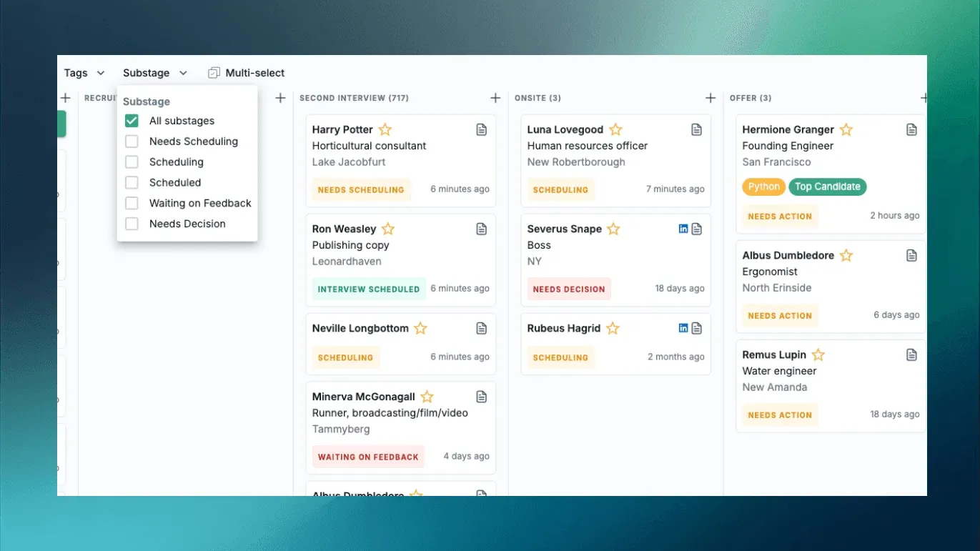
Task: Open Albus Dumbledore's document icon in Offer column
Action: click(912, 255)
